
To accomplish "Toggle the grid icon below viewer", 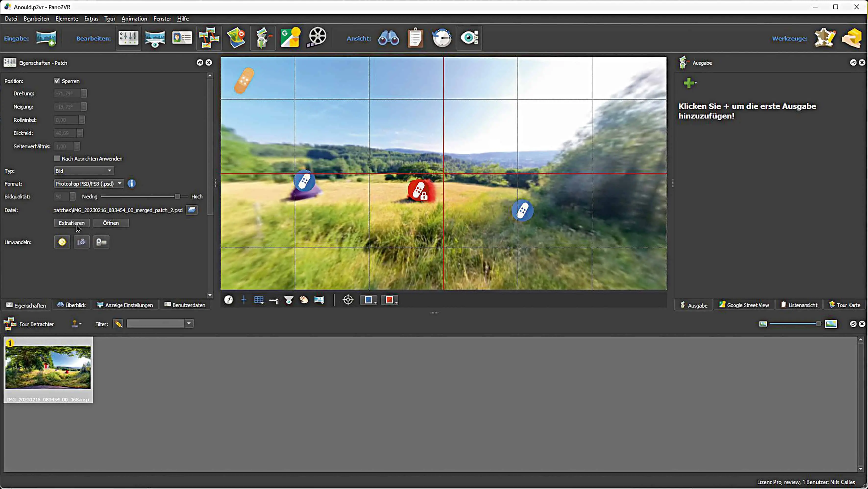I will tap(258, 300).
